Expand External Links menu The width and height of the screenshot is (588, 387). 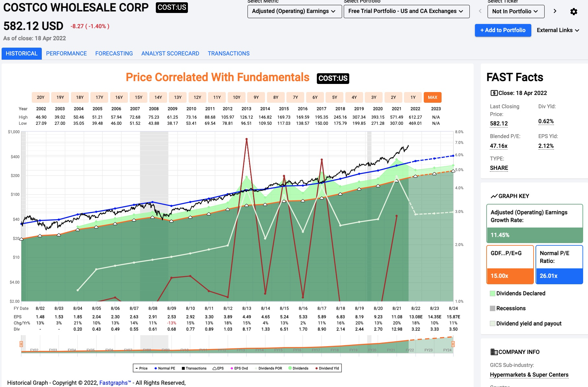coord(558,30)
